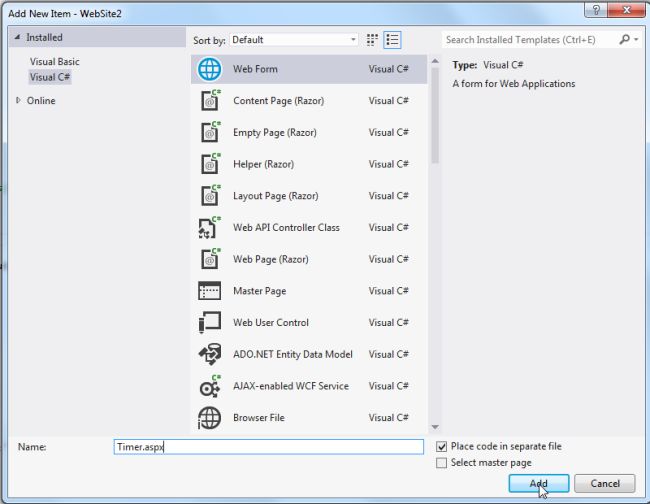Image resolution: width=650 pixels, height=504 pixels.
Task: Click Visual C# label in Master Page row
Action: [388, 291]
